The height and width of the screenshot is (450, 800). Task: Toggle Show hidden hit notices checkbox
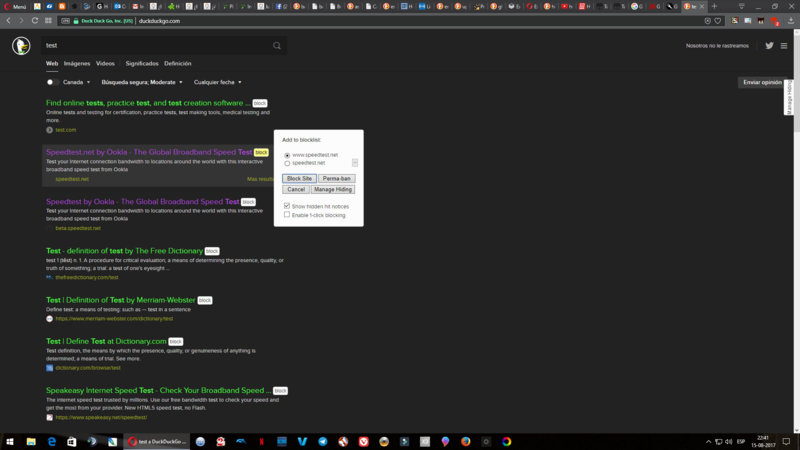pos(287,206)
